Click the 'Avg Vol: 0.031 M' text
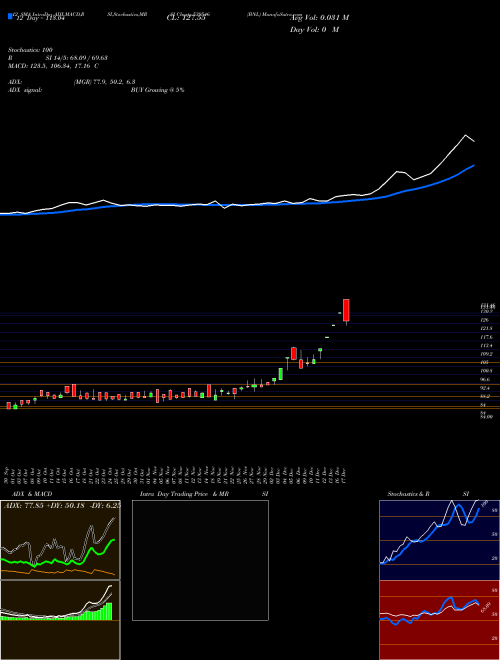 (x=319, y=18)
